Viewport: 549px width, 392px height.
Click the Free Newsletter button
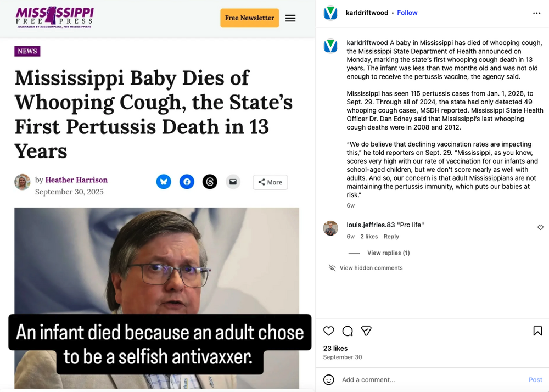pos(249,18)
